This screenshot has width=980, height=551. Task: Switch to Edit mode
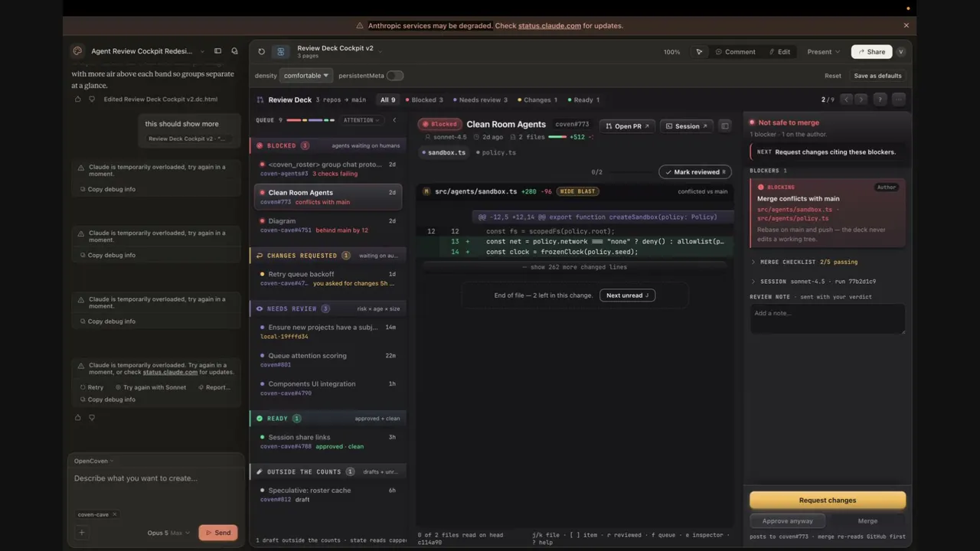(x=779, y=52)
